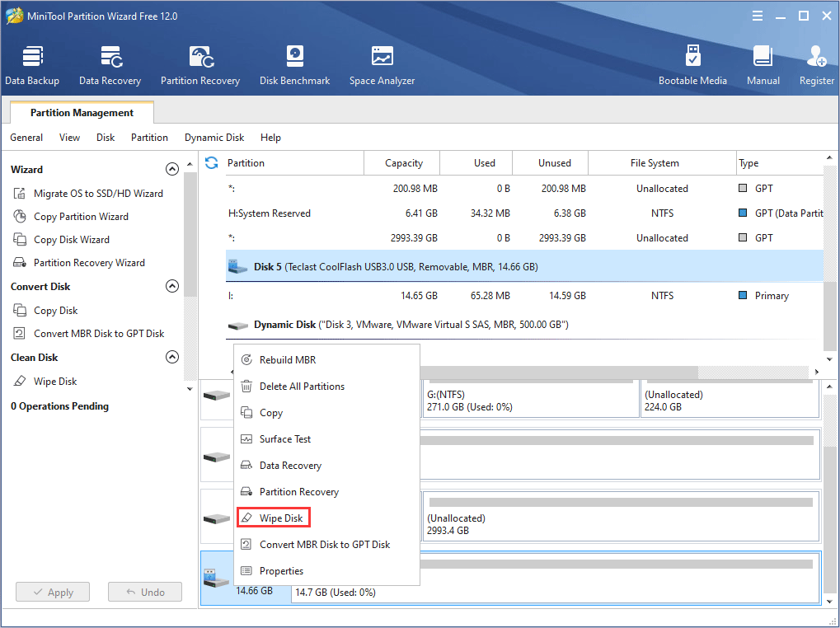Collapse the Wizard section
This screenshot has height=628, width=840.
172,169
